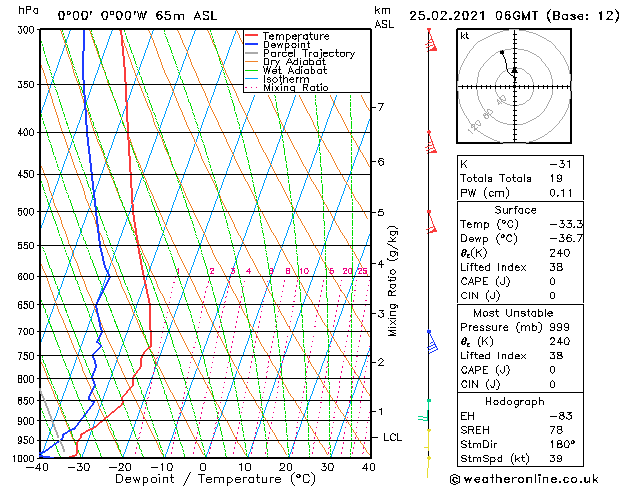629x486 pixels.
Task: Click the Hodograph section heading
Action: 515,402
